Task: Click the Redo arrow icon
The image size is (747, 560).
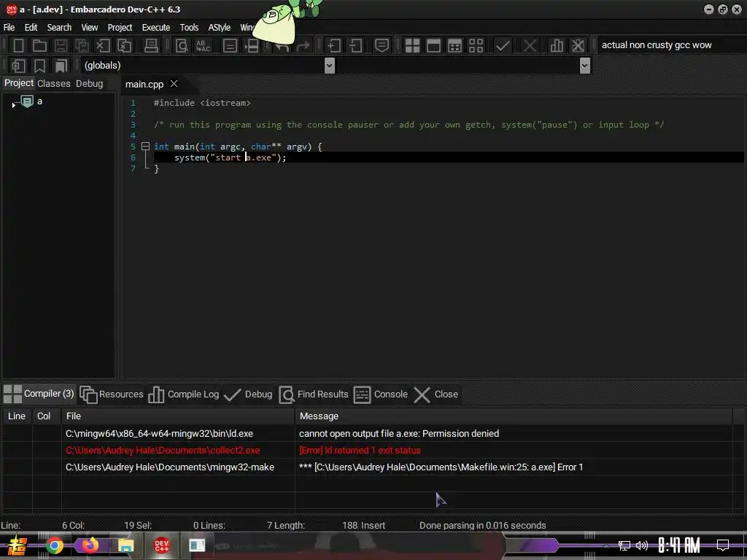Action: [x=303, y=46]
